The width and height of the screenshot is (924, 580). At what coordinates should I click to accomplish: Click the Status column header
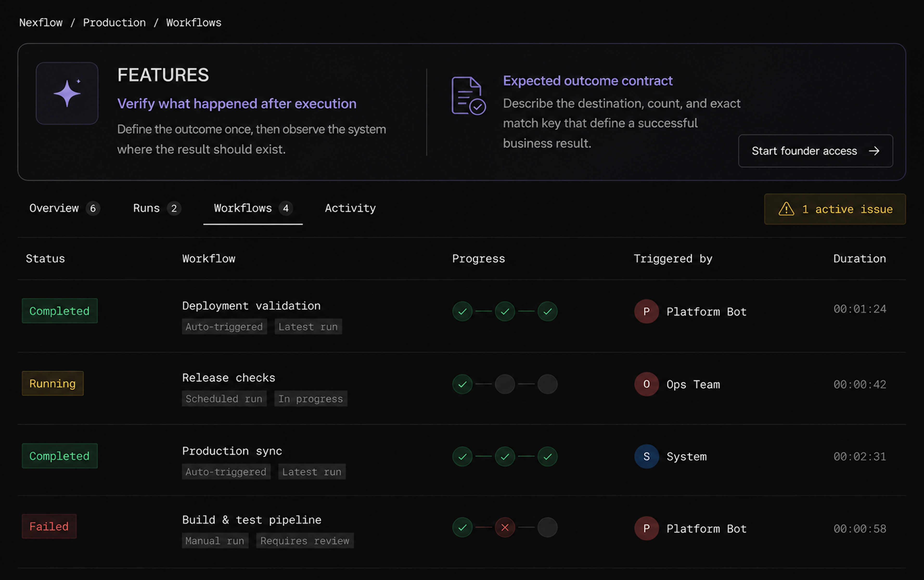pyautogui.click(x=45, y=259)
